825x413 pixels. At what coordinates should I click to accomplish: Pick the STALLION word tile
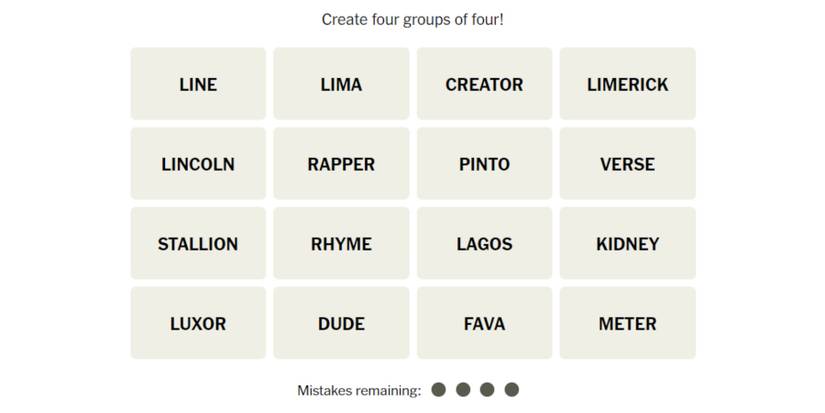pos(198,244)
